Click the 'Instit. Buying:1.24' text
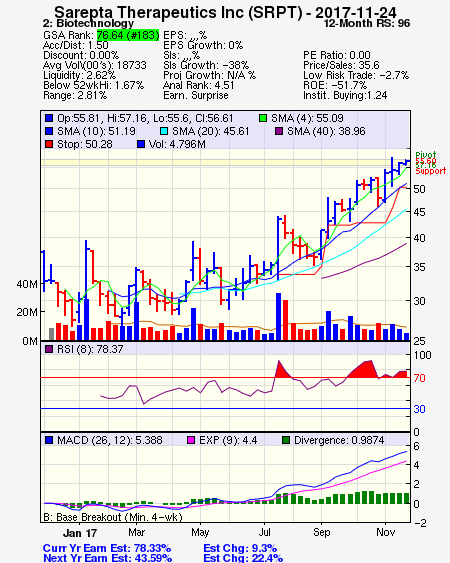The image size is (450, 563). pos(345,96)
